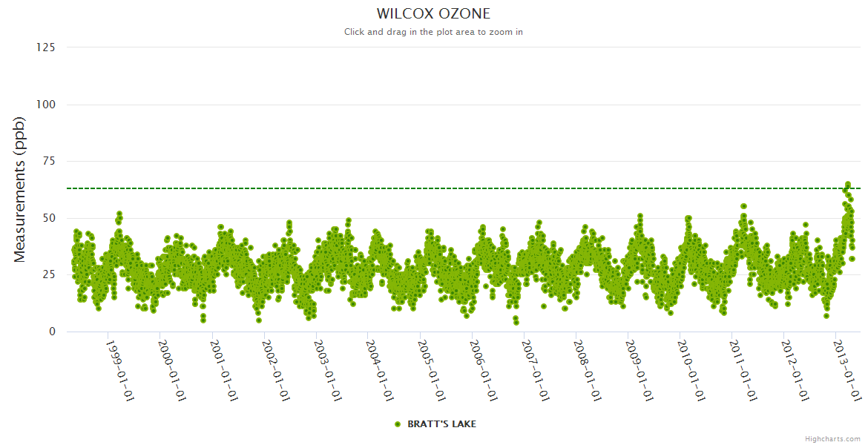868x445 pixels.
Task: Click the 2011-01-01 x-axis label
Action: coord(743,370)
